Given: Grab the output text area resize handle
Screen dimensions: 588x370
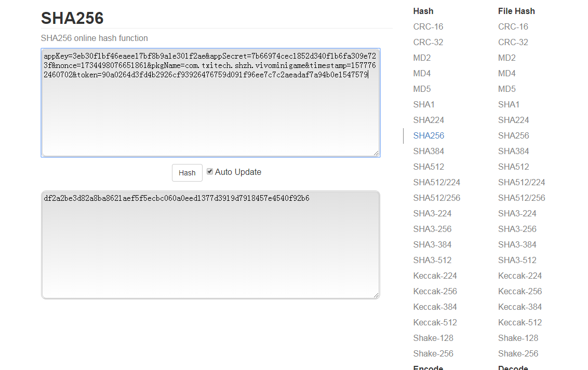Looking at the screenshot, I should pyautogui.click(x=376, y=295).
